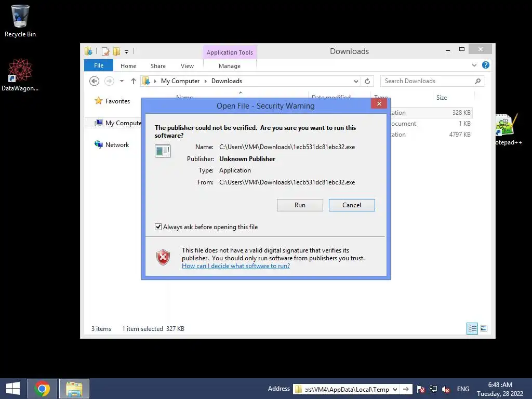Close the Security Warning dialog
Viewport: 532px width, 399px height.
[x=379, y=103]
